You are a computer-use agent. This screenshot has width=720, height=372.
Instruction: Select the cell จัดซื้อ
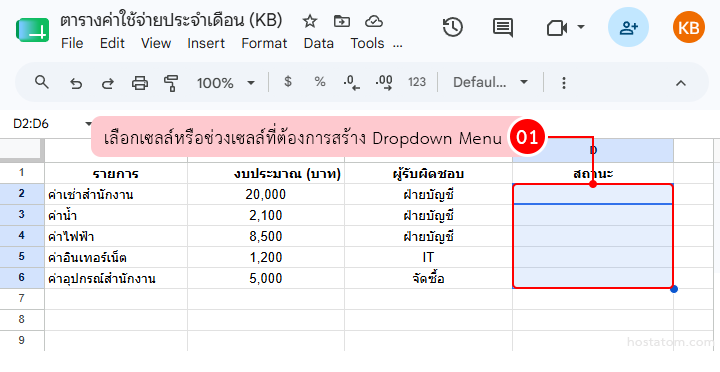(x=428, y=278)
